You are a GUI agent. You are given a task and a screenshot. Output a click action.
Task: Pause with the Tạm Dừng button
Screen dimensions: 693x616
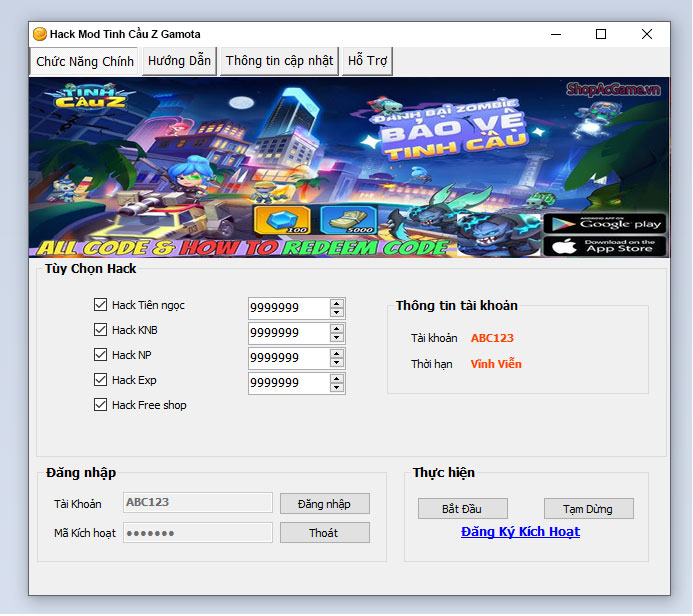(588, 509)
